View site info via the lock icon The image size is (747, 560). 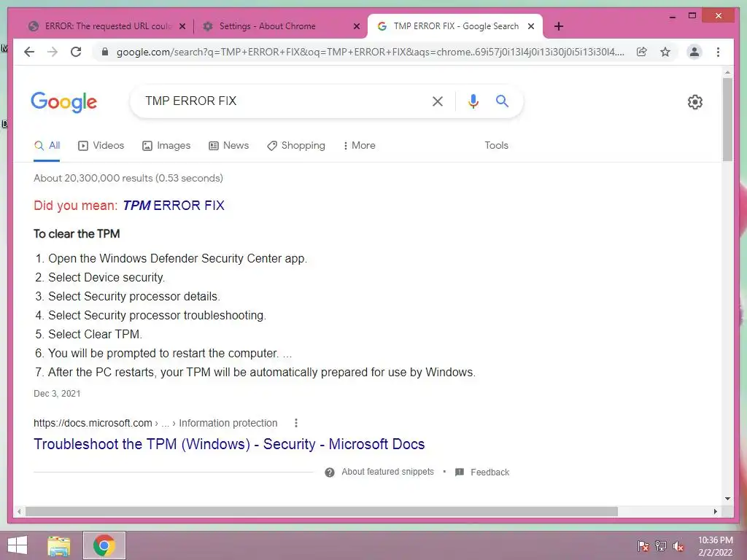(x=105, y=52)
